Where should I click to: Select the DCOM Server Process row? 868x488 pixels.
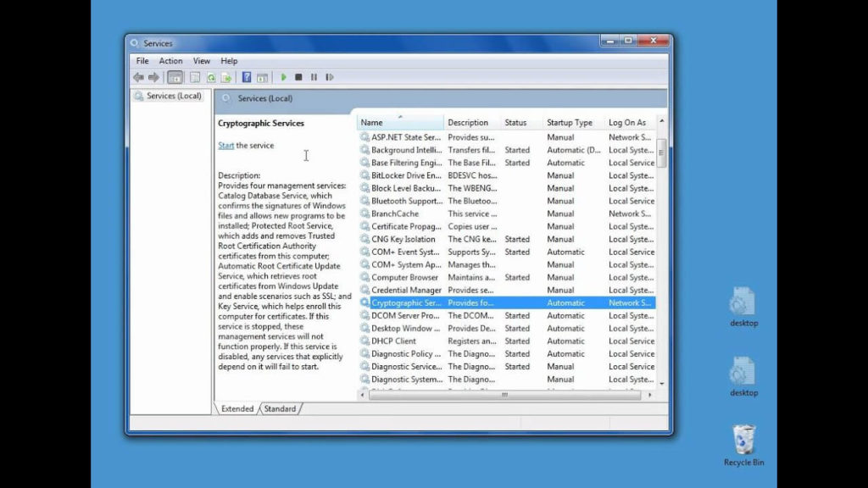coord(507,315)
